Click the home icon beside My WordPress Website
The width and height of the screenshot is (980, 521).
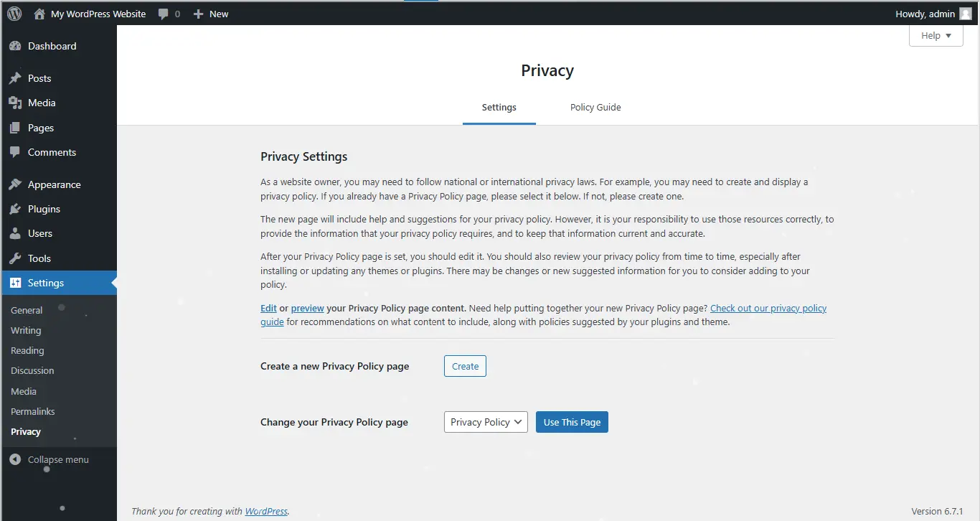[39, 14]
